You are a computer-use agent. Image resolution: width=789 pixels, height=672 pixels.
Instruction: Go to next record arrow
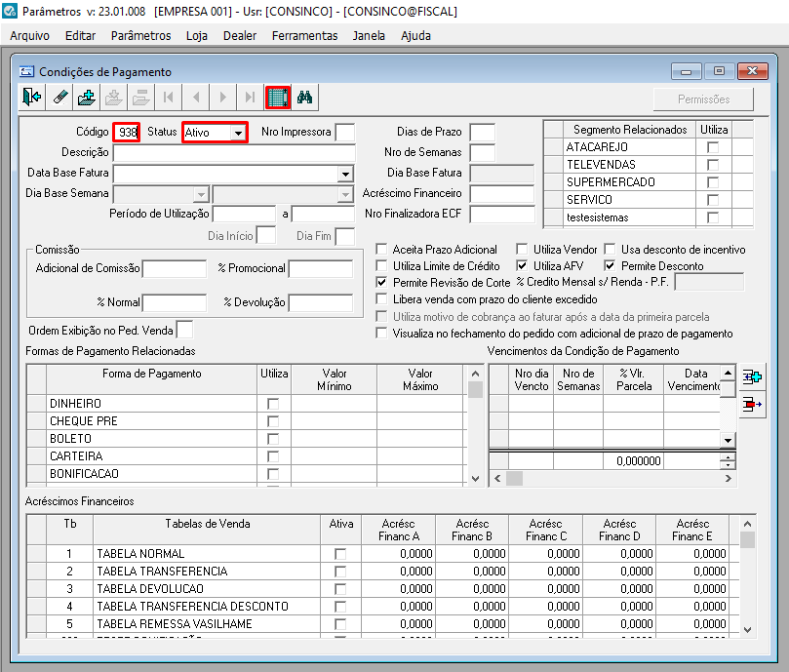pos(223,98)
